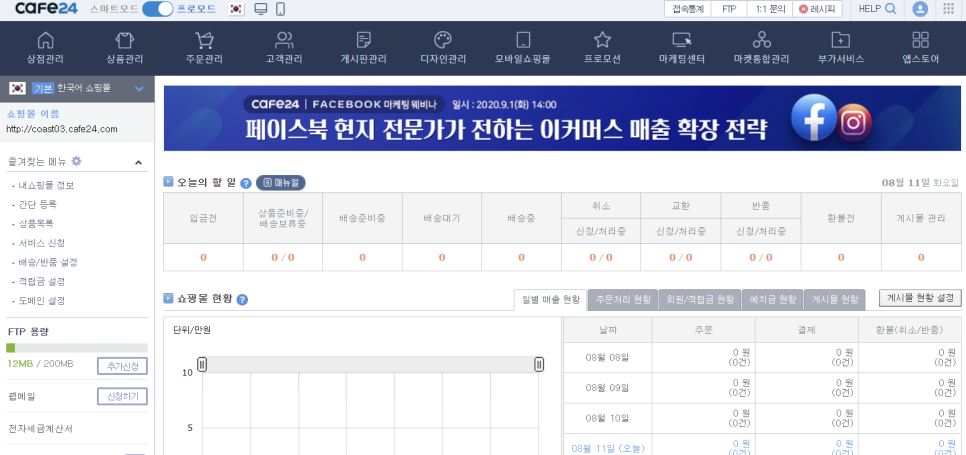Screen dimensions: 966x455
Task: Open the user account avatar icon
Action: 920,9
